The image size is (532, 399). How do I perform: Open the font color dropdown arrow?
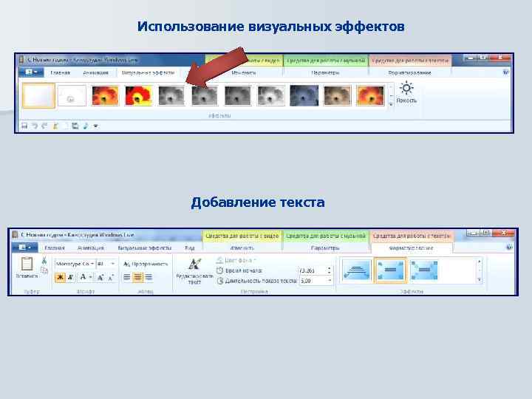91,278
